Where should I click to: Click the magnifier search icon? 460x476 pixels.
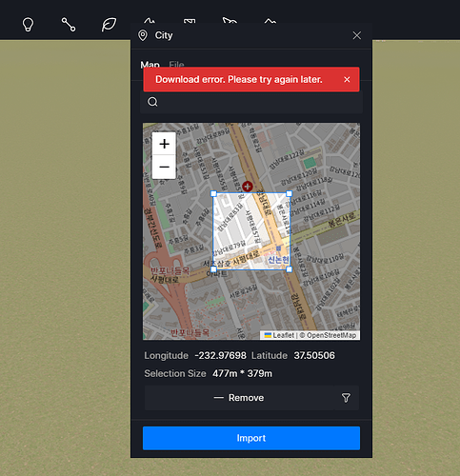point(152,102)
